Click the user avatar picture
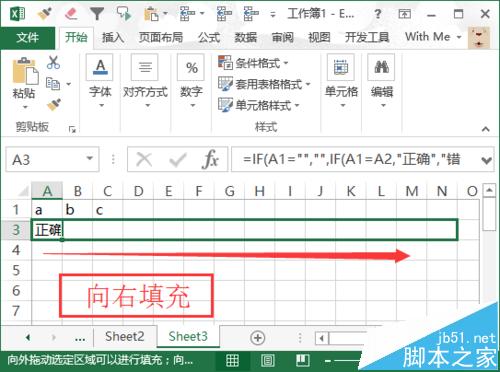The image size is (500, 372). point(479,38)
